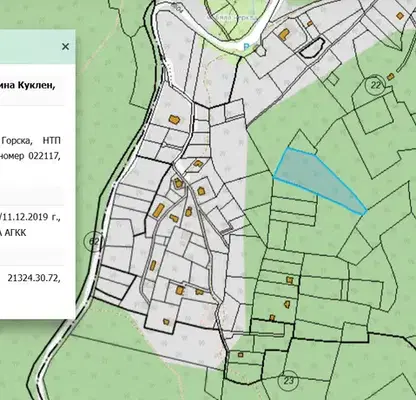Select the thick black rounded parcel outline

312,48
